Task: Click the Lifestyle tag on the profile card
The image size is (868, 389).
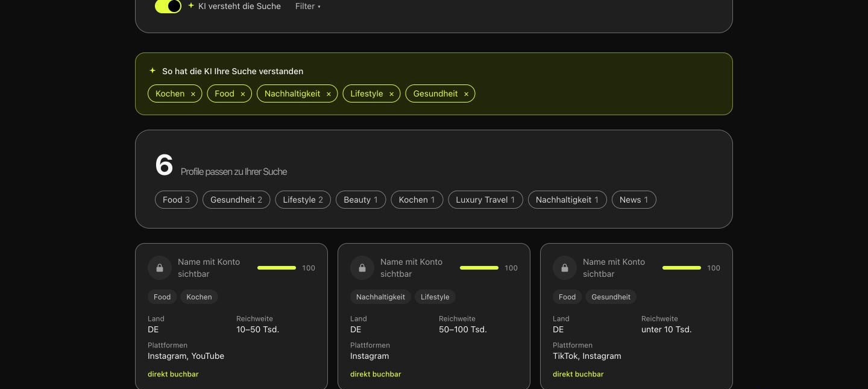Action: click(x=435, y=297)
